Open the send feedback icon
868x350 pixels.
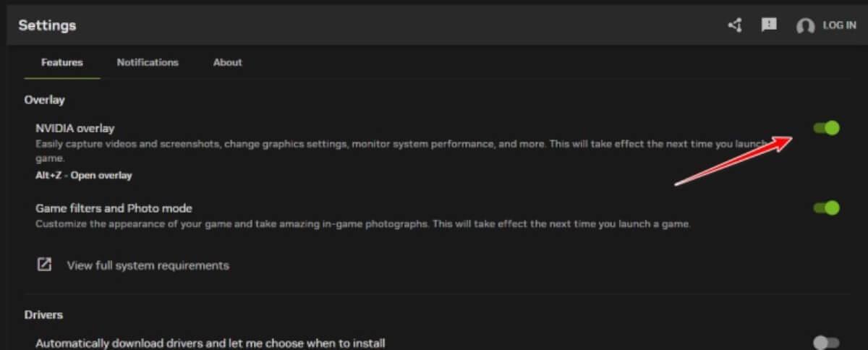pos(769,25)
